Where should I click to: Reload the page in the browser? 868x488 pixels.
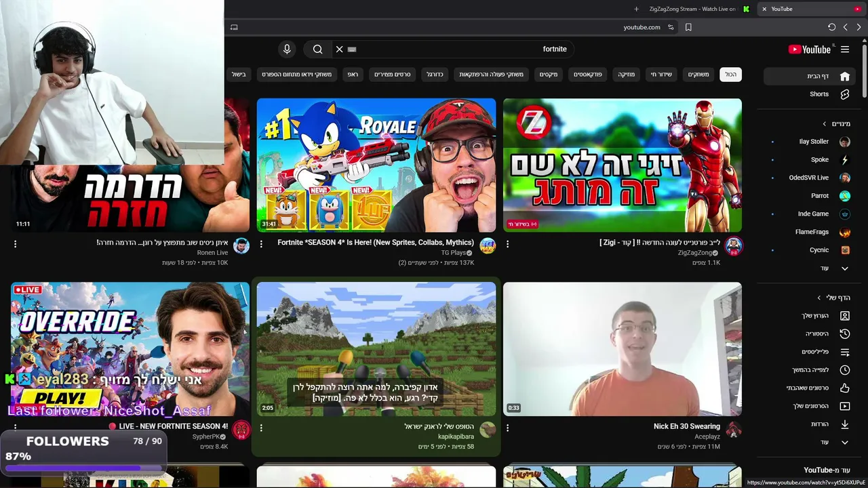831,27
